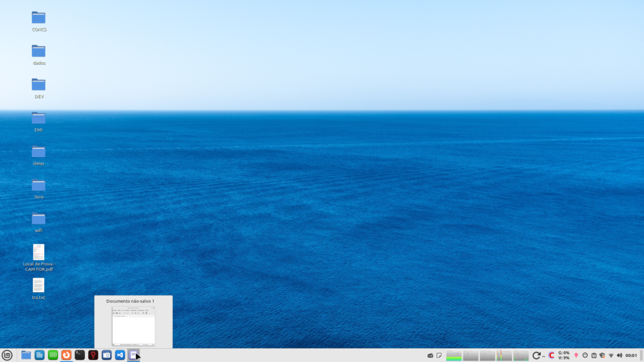Select the CONCS folder on the desktop
The image size is (644, 362).
point(38,18)
